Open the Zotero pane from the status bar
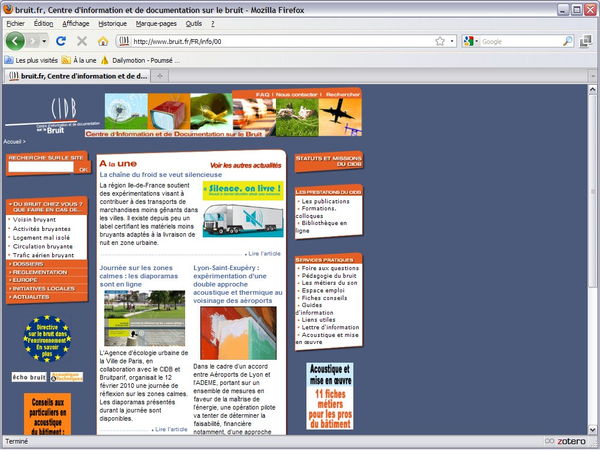 570,441
